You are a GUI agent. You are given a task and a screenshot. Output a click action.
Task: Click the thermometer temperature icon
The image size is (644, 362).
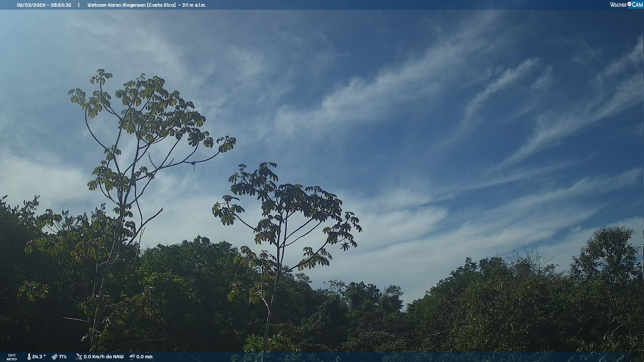pos(29,357)
